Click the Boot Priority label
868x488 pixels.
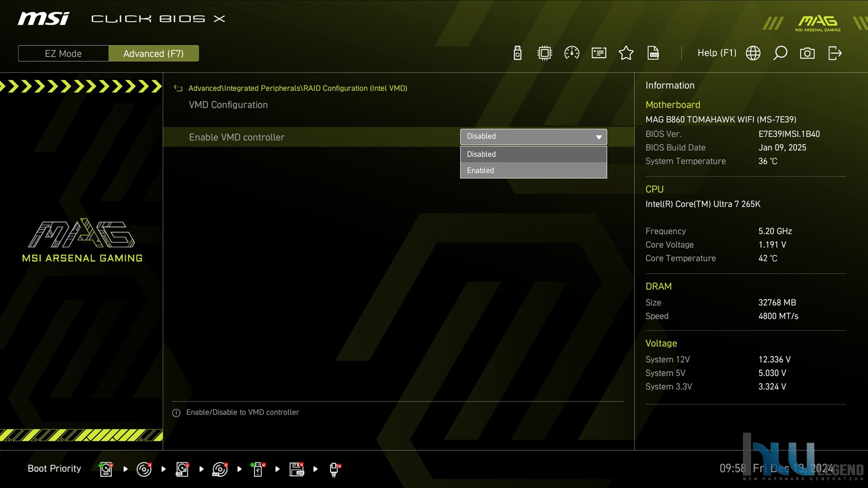pyautogui.click(x=54, y=468)
